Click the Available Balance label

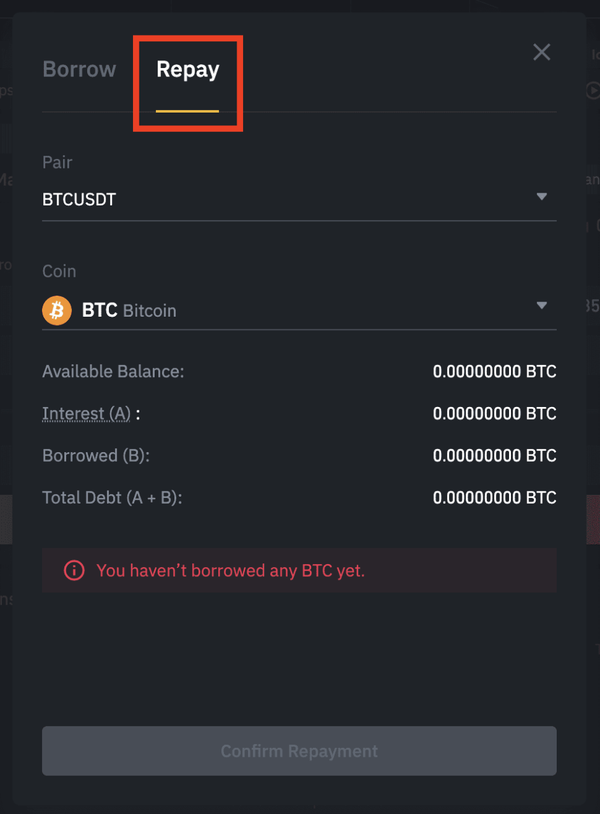pos(113,371)
